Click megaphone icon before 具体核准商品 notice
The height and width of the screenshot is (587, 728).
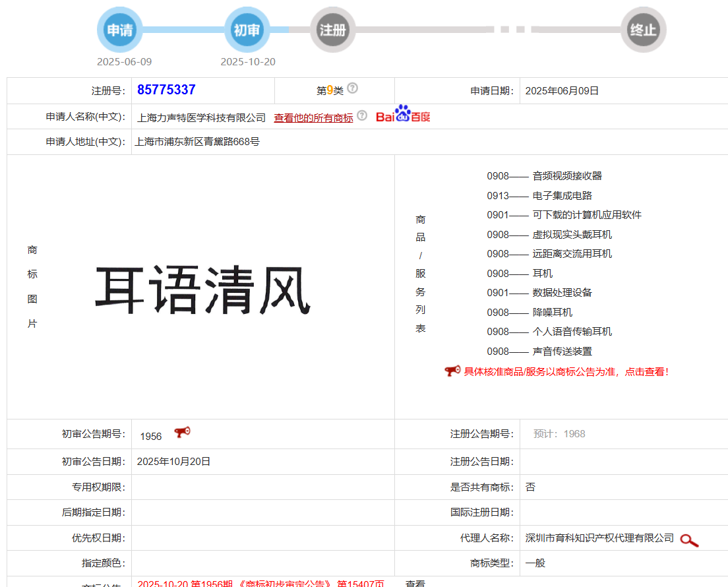[x=452, y=371]
